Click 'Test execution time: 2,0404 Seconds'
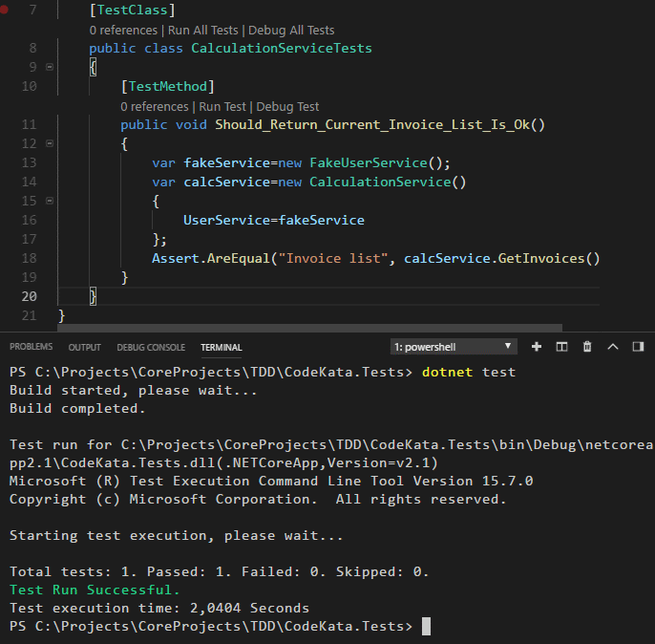This screenshot has height=644, width=655. [159, 608]
